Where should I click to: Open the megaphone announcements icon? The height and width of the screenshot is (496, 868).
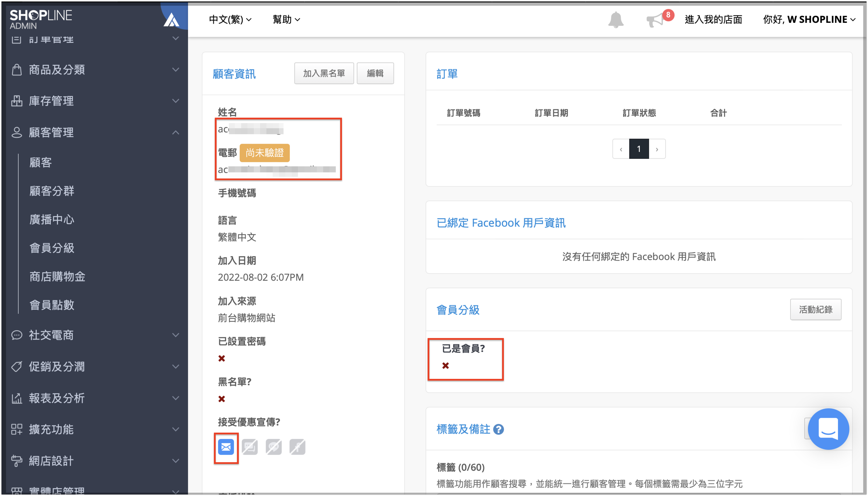[x=655, y=20]
